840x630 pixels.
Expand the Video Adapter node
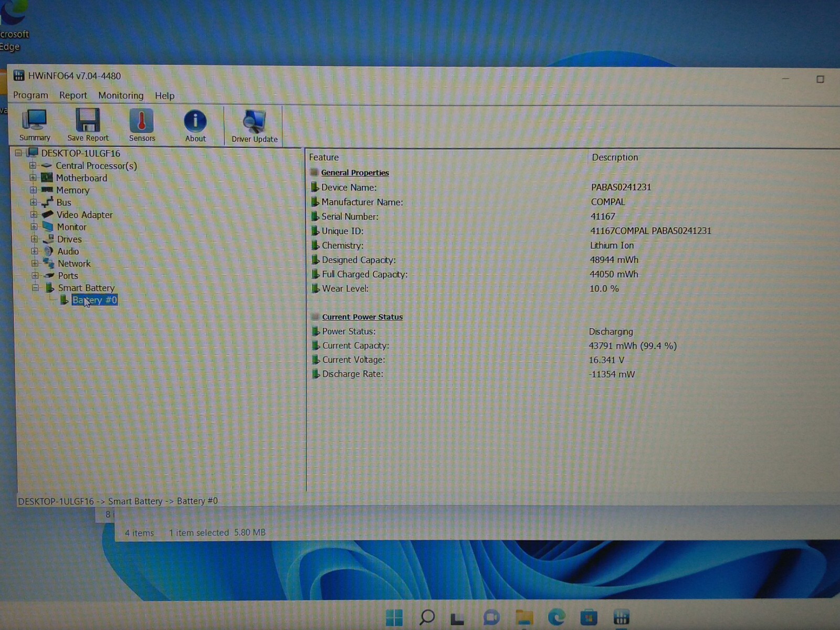pyautogui.click(x=34, y=214)
